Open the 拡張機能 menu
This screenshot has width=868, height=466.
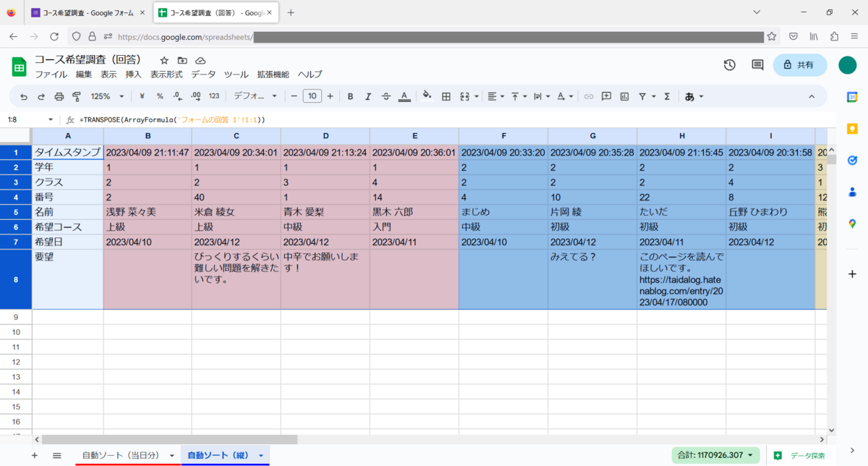pyautogui.click(x=273, y=75)
